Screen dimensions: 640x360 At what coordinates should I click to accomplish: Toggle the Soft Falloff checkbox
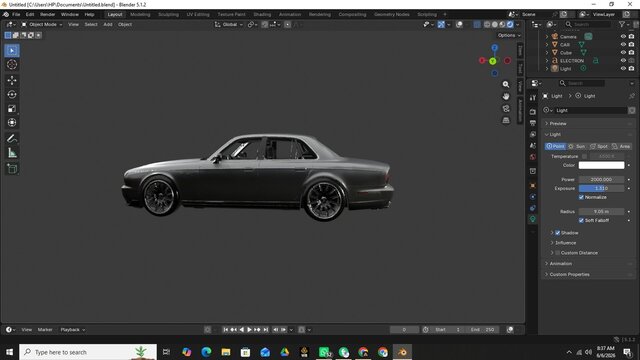(x=581, y=220)
